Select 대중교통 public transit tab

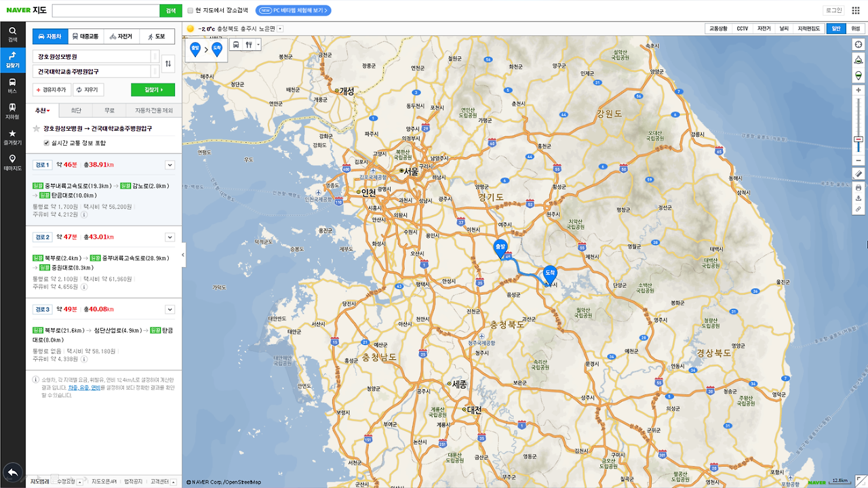pyautogui.click(x=85, y=37)
